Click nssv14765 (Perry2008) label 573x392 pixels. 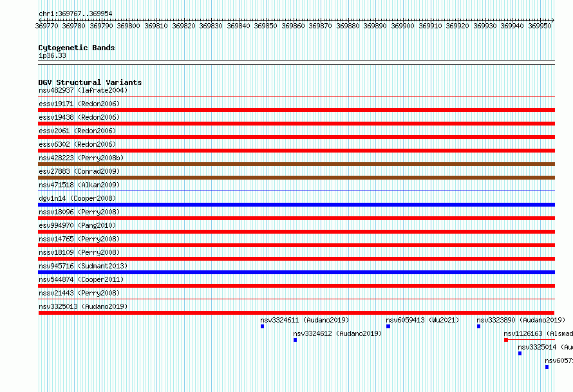pyautogui.click(x=79, y=239)
